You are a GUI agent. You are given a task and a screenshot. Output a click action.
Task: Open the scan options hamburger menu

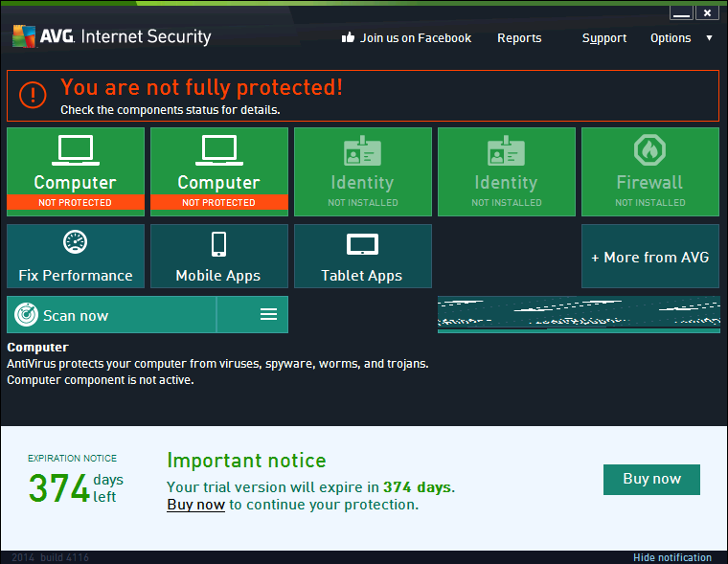268,314
